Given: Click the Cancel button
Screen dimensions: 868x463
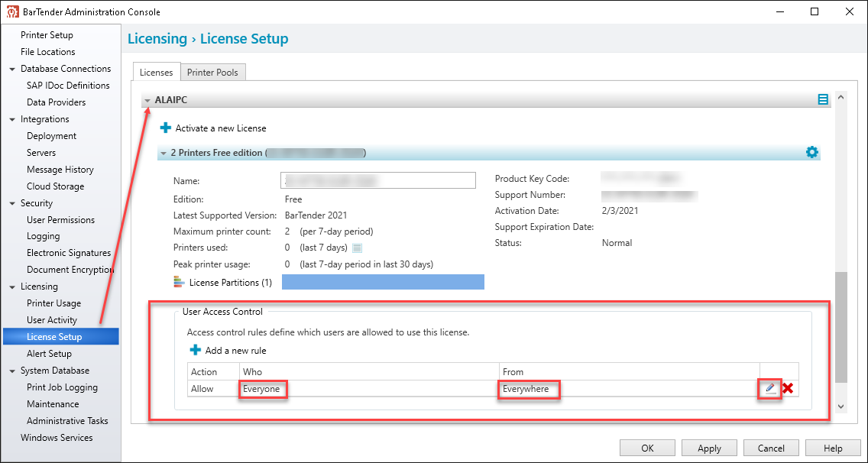Looking at the screenshot, I should (771, 448).
